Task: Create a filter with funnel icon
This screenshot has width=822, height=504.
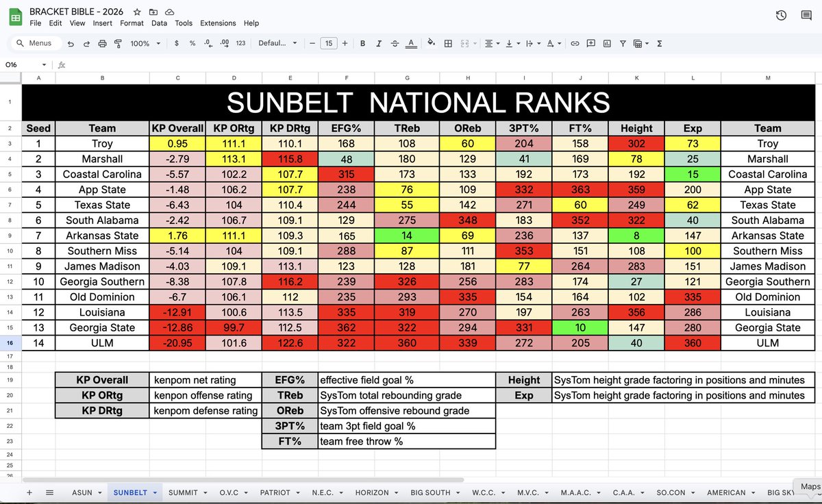Action: (623, 43)
